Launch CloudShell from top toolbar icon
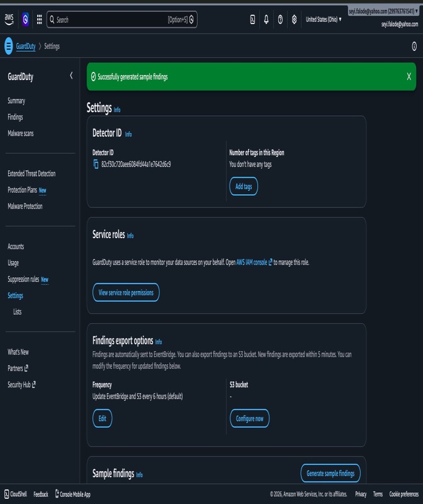The height and width of the screenshot is (504, 423). coord(252,20)
